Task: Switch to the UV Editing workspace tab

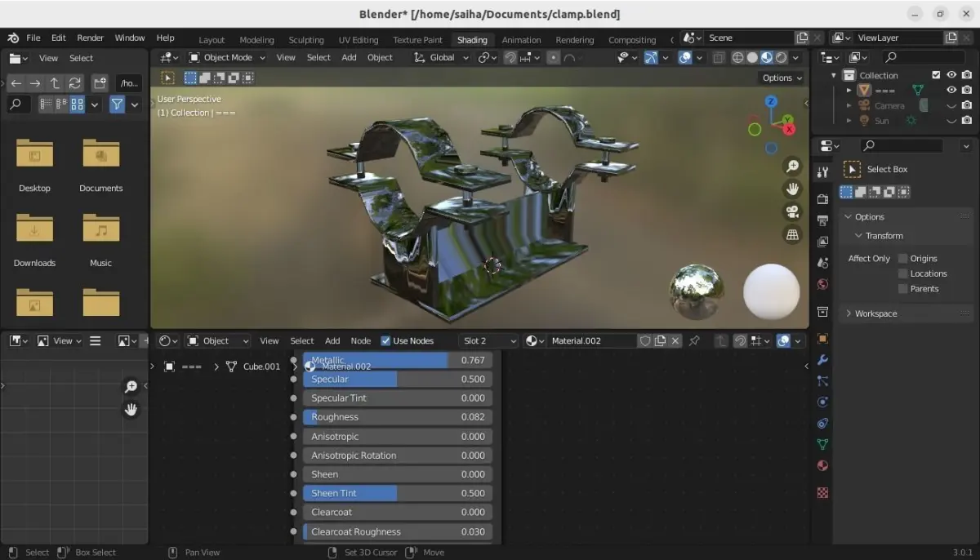Action: tap(359, 40)
